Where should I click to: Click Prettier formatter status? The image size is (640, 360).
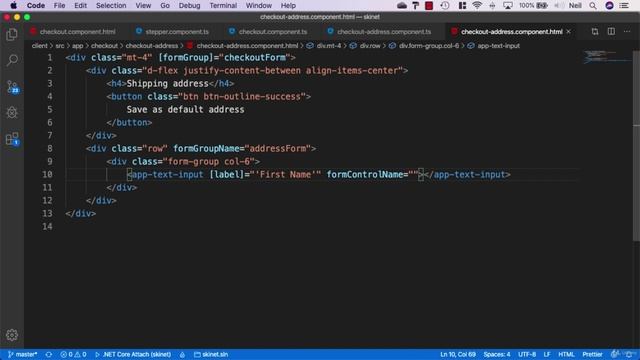click(592, 354)
